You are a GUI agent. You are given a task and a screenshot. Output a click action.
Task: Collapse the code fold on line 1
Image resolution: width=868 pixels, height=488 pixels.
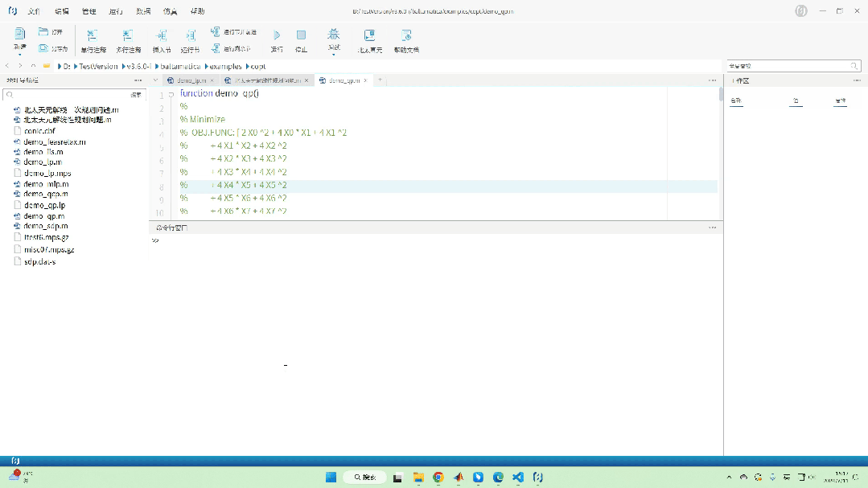pos(171,94)
